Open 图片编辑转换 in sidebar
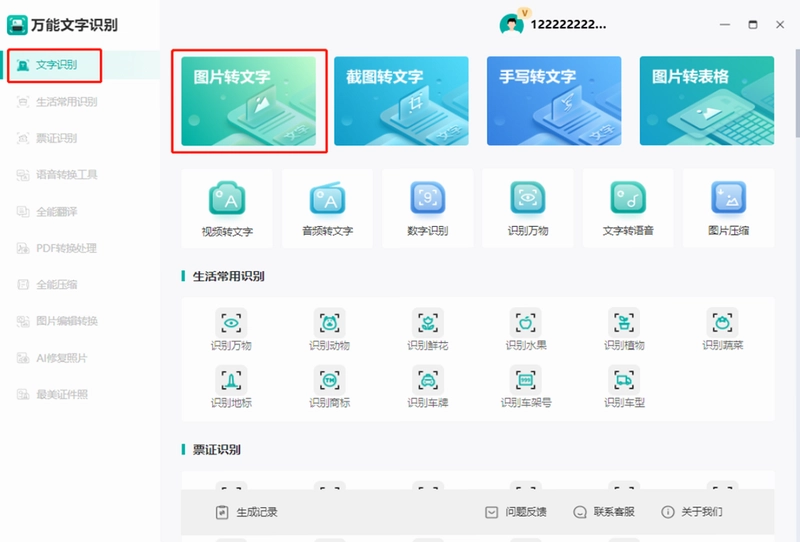The image size is (800, 542). coord(57,321)
